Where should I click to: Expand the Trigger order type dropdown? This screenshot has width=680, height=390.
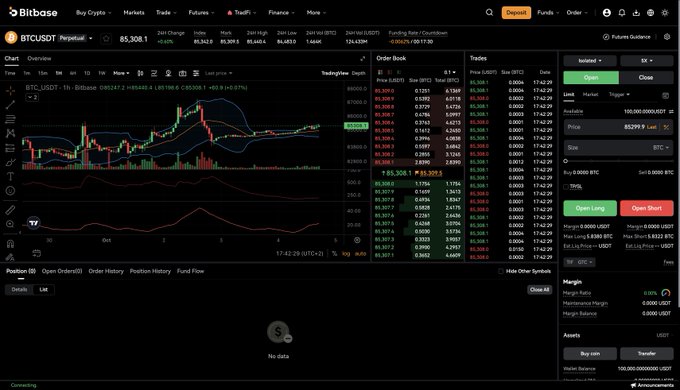(619, 95)
